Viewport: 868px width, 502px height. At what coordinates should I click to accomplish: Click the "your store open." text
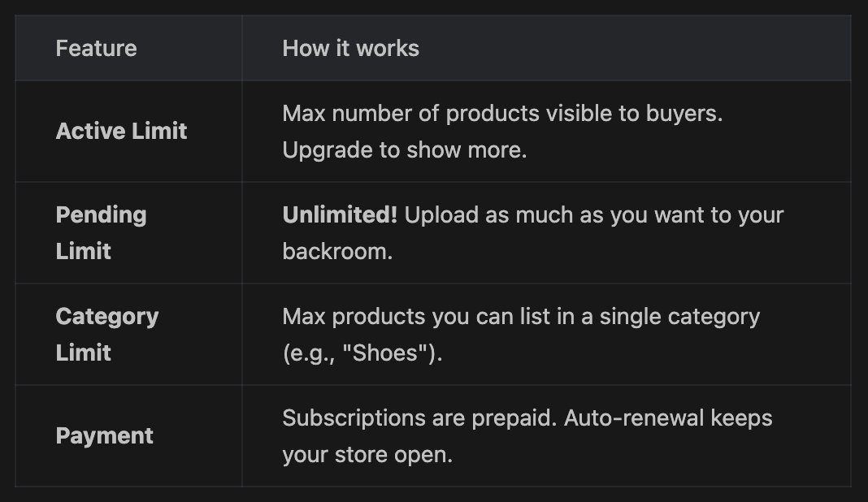pos(367,455)
